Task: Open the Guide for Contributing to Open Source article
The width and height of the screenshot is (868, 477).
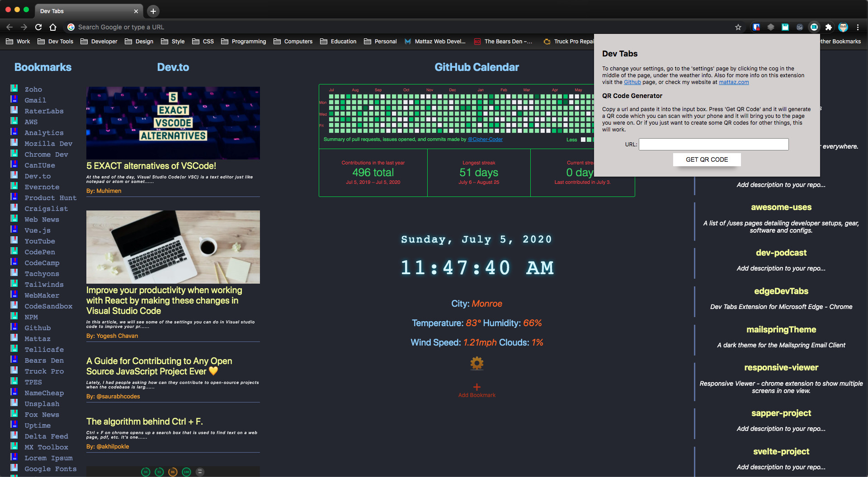Action: click(x=159, y=366)
